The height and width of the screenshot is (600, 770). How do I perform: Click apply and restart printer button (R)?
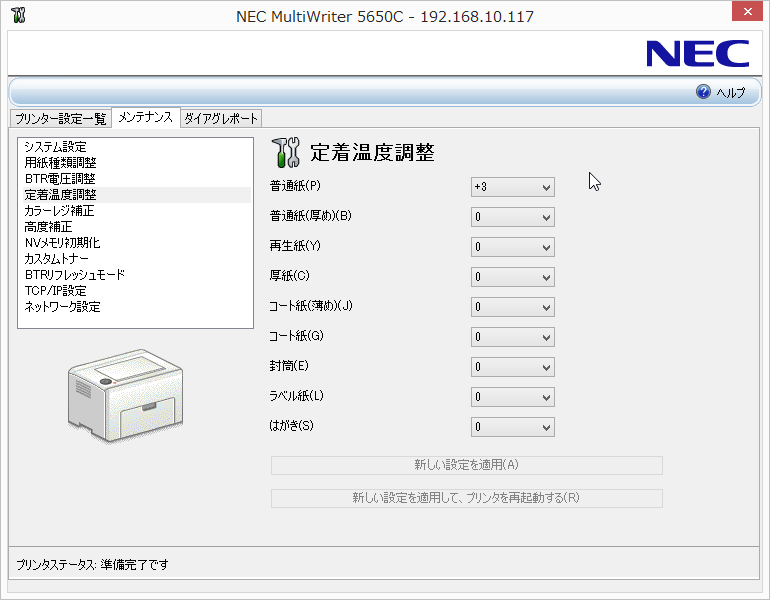(x=467, y=498)
